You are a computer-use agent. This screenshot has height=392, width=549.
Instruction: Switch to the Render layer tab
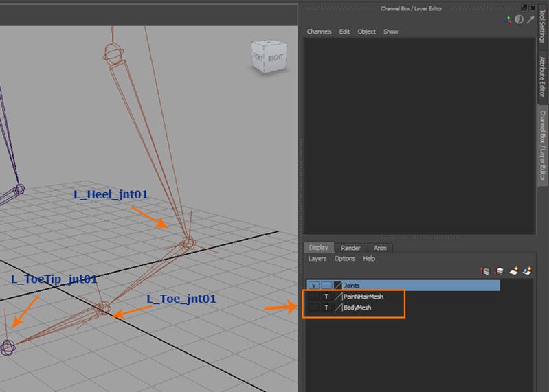tap(350, 248)
